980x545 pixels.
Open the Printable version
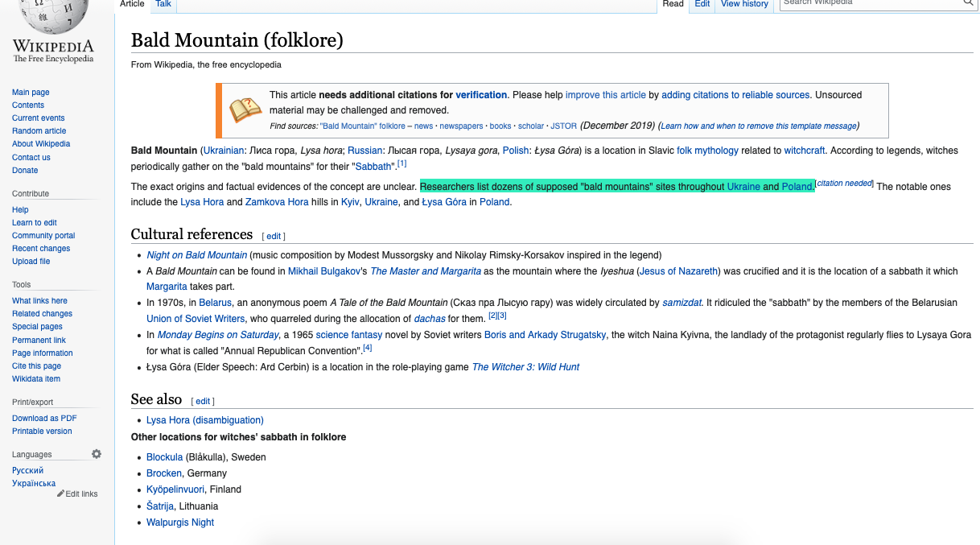click(x=42, y=431)
